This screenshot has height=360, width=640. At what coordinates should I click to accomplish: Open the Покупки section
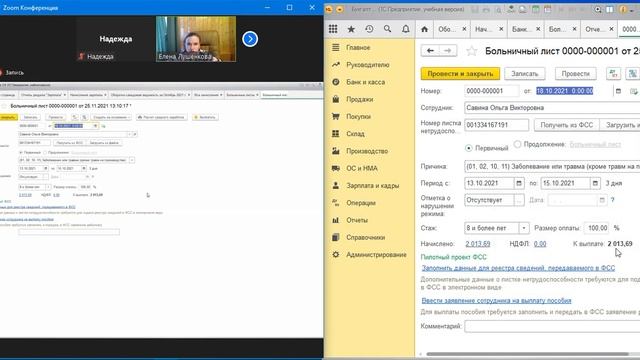pyautogui.click(x=358, y=116)
